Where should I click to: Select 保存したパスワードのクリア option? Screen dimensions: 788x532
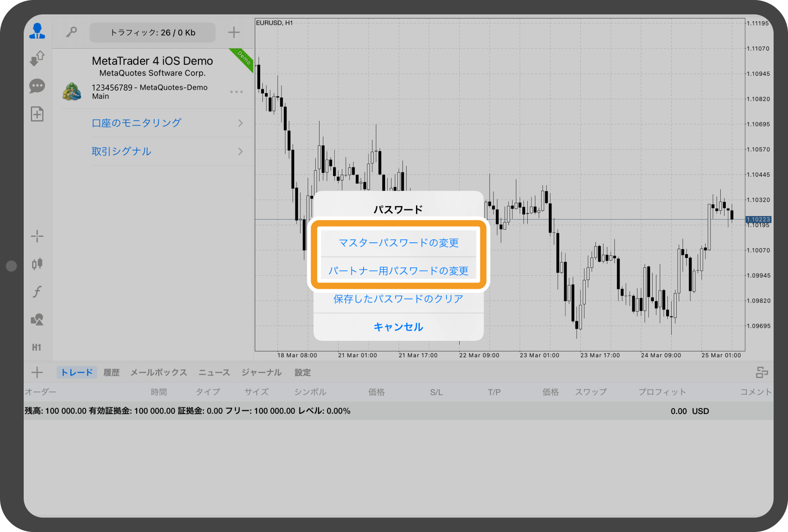click(x=398, y=299)
